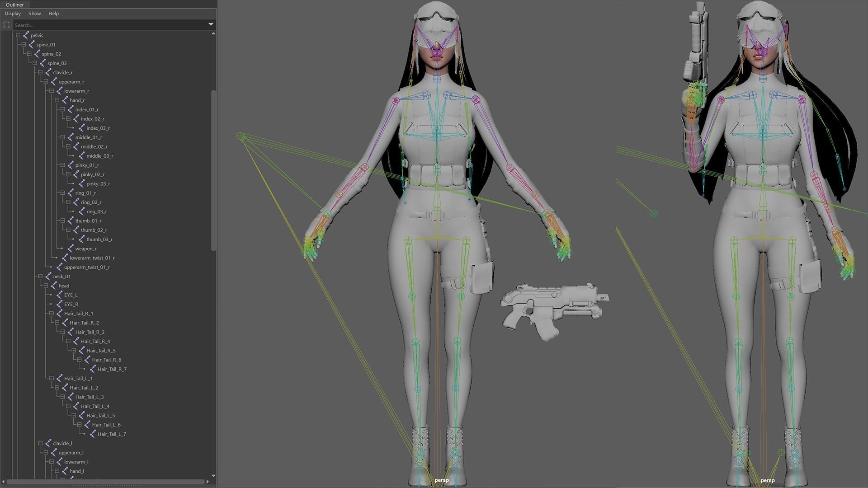Click the lowerarm_twist_01_r joint icon

click(65, 258)
